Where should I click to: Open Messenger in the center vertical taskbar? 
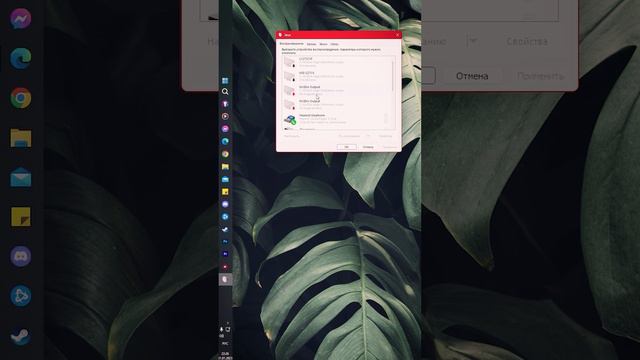tap(225, 129)
